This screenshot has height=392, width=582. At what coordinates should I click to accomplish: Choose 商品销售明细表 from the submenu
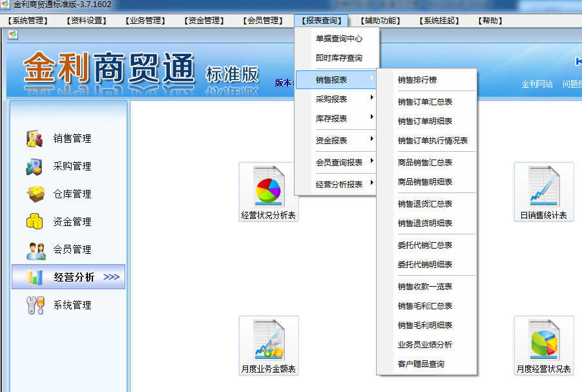pos(426,181)
